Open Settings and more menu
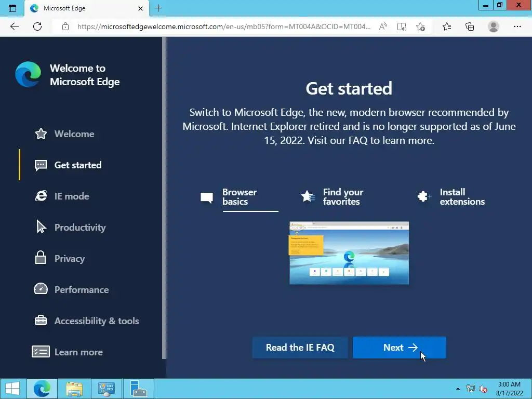Image resolution: width=532 pixels, height=399 pixels. (x=517, y=26)
